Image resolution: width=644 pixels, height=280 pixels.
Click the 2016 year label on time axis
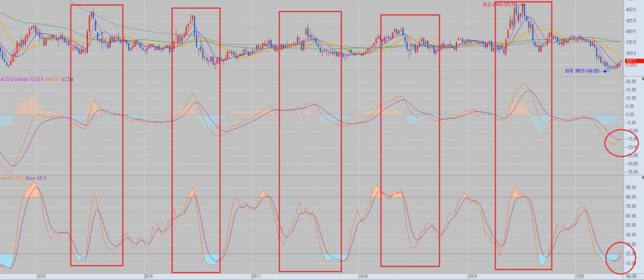pyautogui.click(x=148, y=276)
